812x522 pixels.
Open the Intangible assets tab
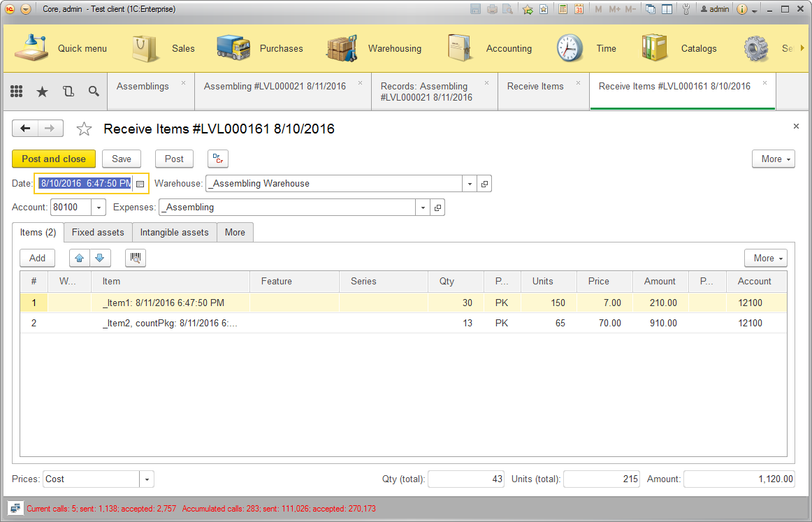(x=175, y=233)
